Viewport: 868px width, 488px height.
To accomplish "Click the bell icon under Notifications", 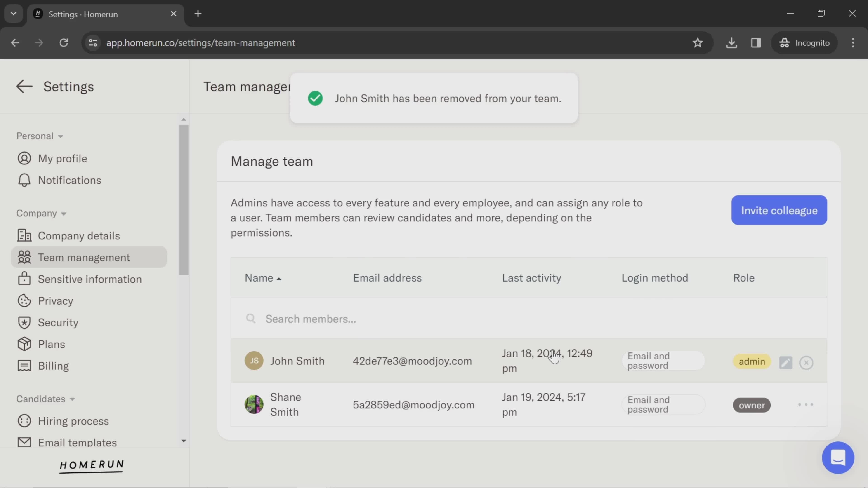I will (24, 180).
